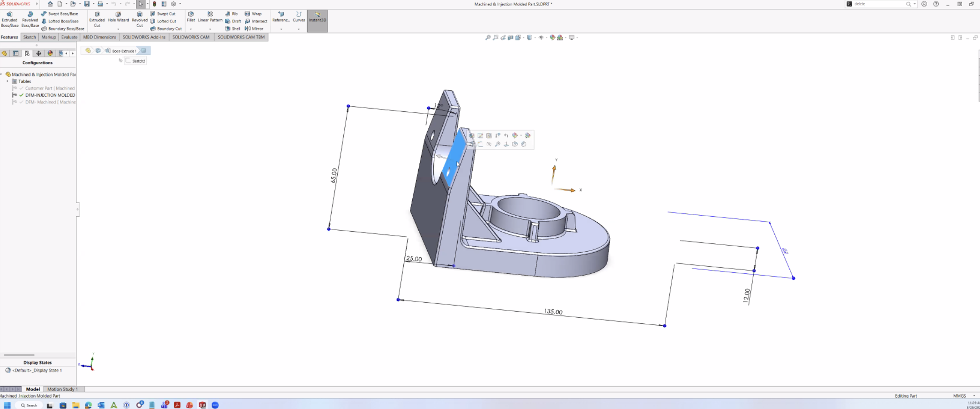980x409 pixels.
Task: Open the Curves tool
Action: click(x=298, y=17)
